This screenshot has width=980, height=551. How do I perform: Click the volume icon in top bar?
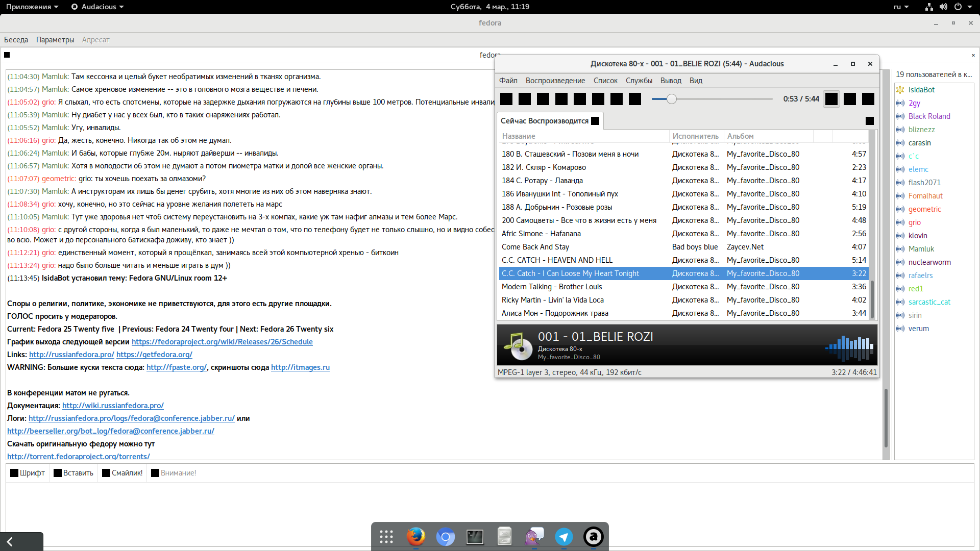[x=943, y=7]
